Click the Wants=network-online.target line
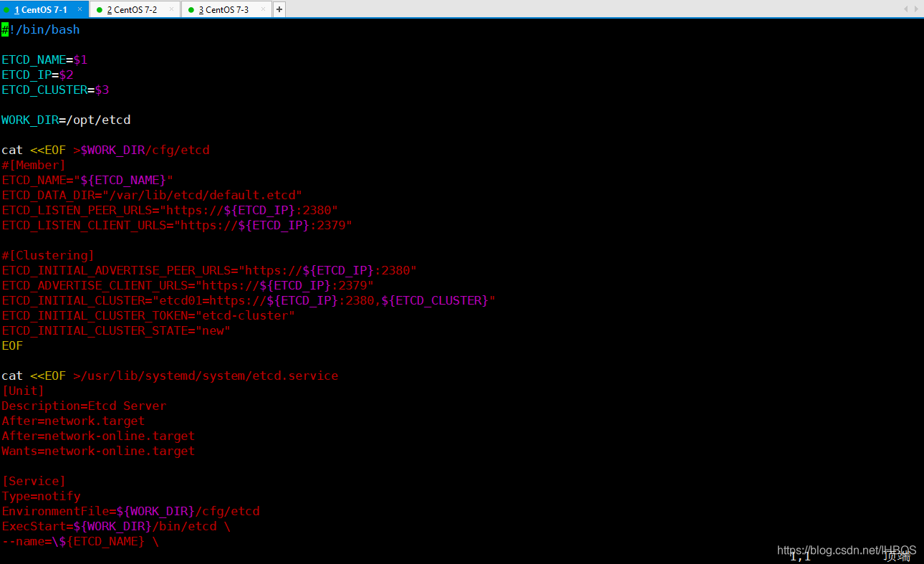The image size is (924, 564). click(98, 451)
